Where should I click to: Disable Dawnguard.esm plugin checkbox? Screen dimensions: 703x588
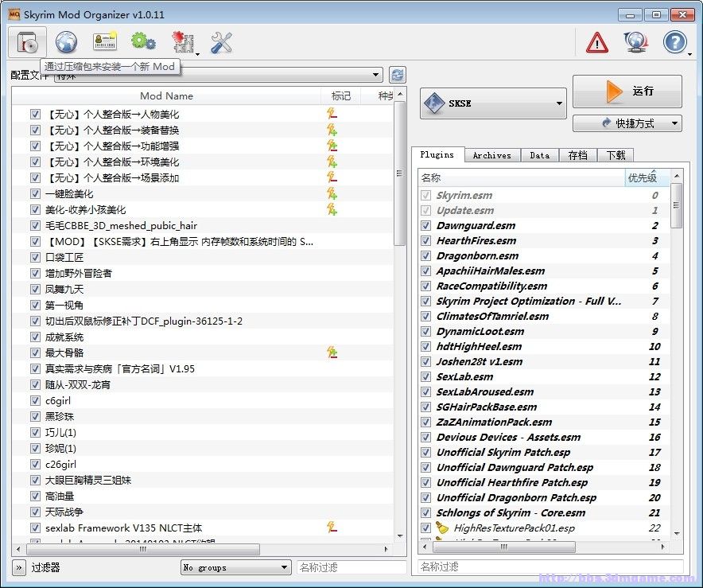(x=426, y=225)
